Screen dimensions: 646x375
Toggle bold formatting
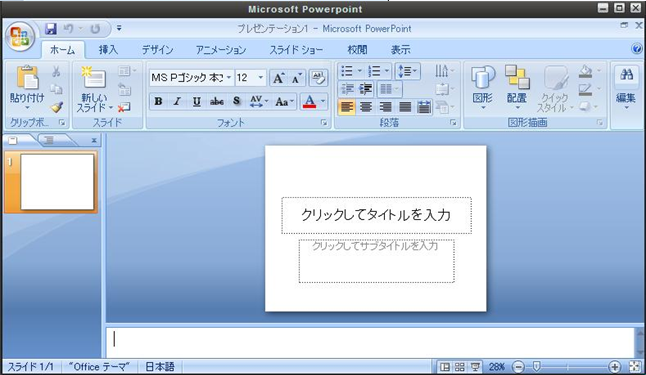coord(158,101)
